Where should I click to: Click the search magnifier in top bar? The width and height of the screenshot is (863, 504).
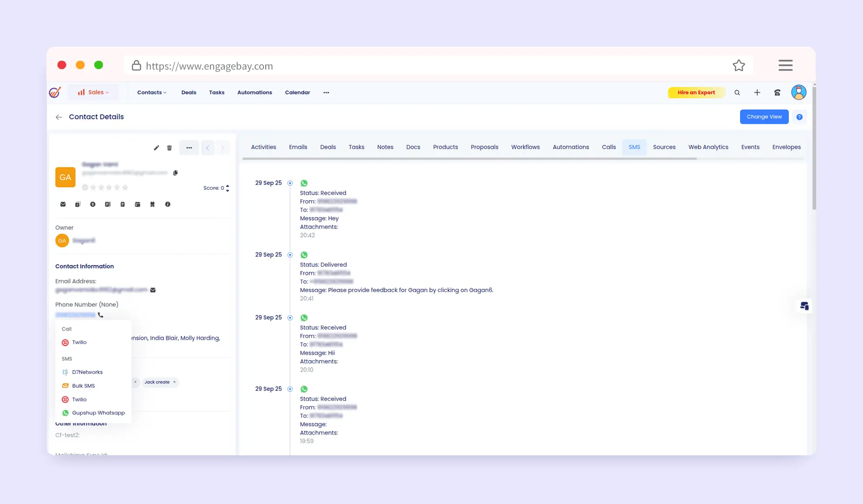coord(737,93)
